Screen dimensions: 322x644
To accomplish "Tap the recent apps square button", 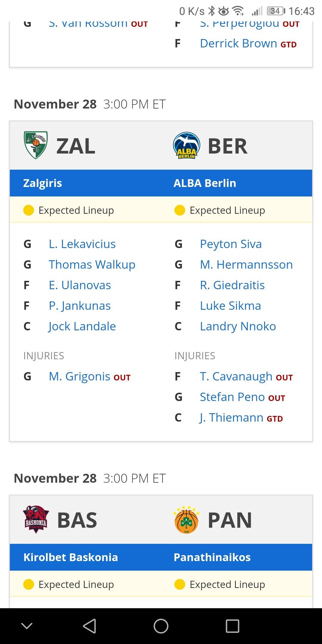I will [233, 626].
